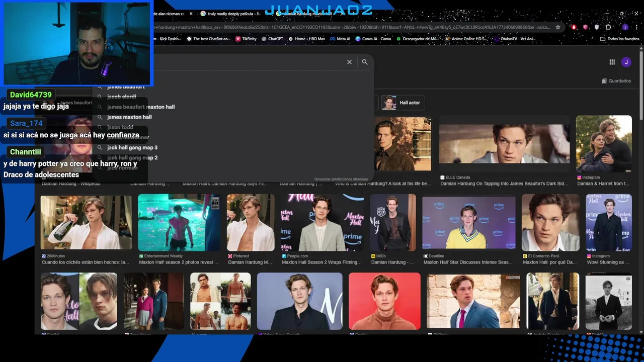Click Sara_174 chat username
Viewport: 644px width, 362px height.
(x=26, y=123)
